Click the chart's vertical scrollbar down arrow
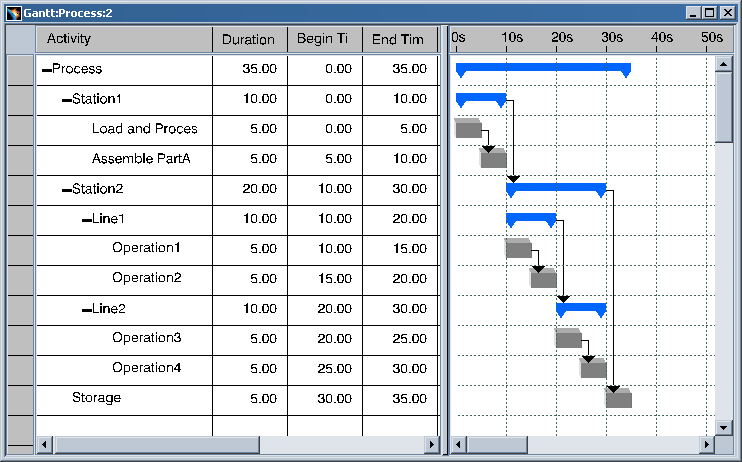 tap(724, 427)
